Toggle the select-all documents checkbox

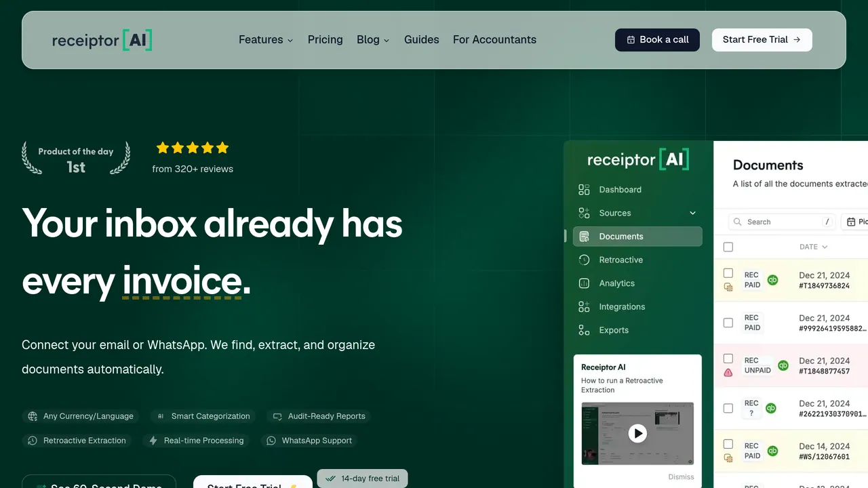point(728,247)
